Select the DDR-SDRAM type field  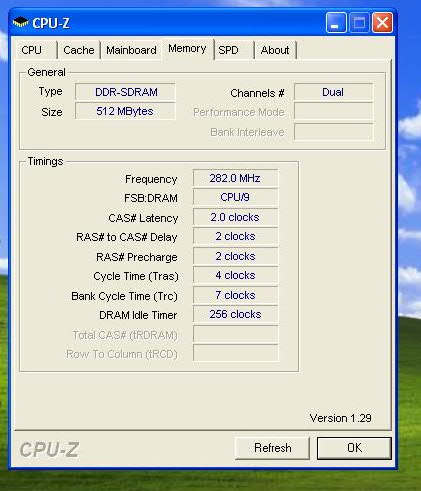tap(125, 92)
